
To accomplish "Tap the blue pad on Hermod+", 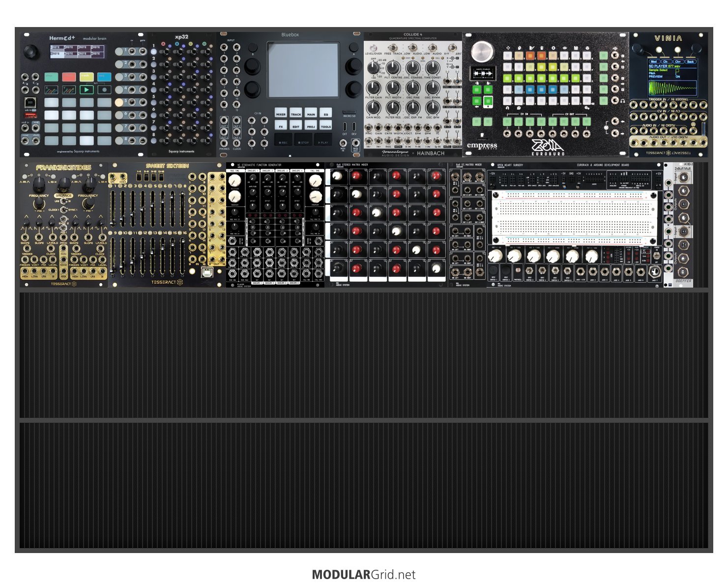I will pyautogui.click(x=104, y=77).
